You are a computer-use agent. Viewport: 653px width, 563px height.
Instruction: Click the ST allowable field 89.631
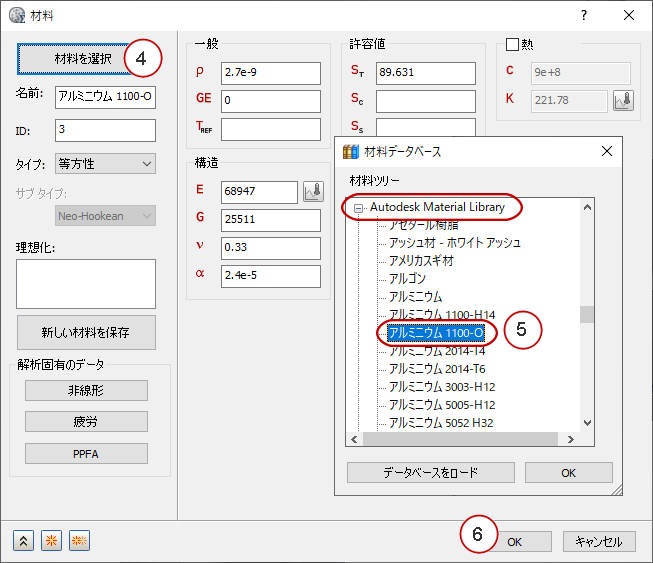pyautogui.click(x=426, y=73)
